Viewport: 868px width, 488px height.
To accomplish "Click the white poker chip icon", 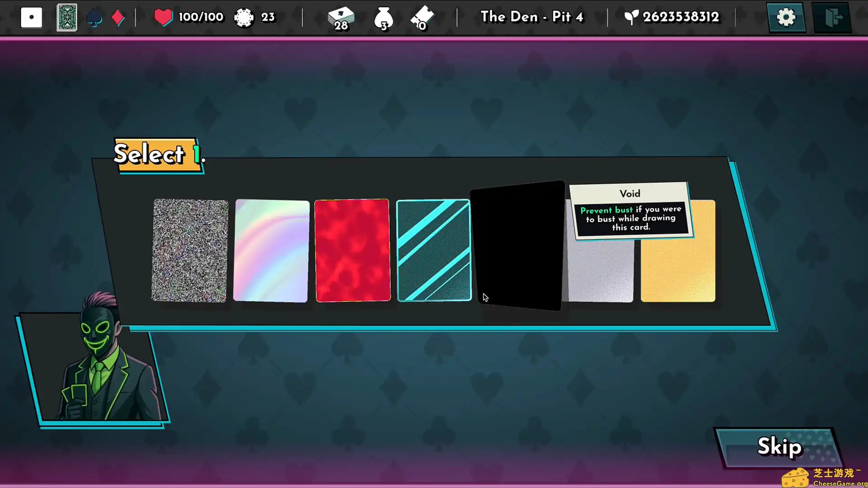I will [x=244, y=18].
